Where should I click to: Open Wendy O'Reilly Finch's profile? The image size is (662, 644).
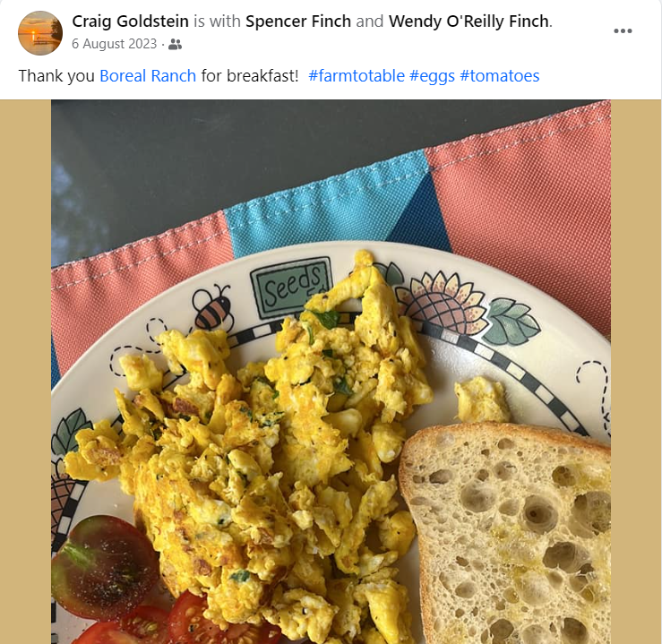[x=469, y=21]
